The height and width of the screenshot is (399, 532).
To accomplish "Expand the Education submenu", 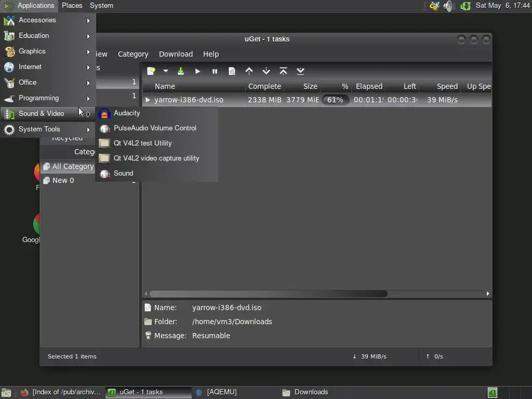I will [x=47, y=36].
